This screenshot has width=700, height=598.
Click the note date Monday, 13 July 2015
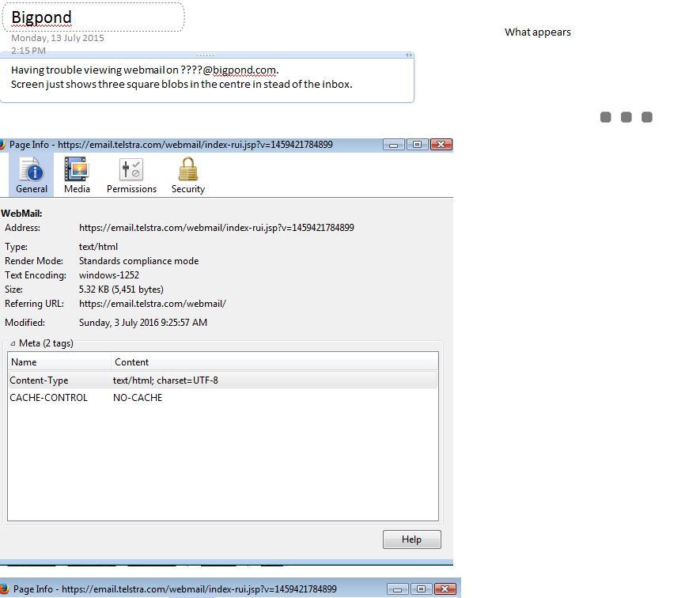click(58, 38)
